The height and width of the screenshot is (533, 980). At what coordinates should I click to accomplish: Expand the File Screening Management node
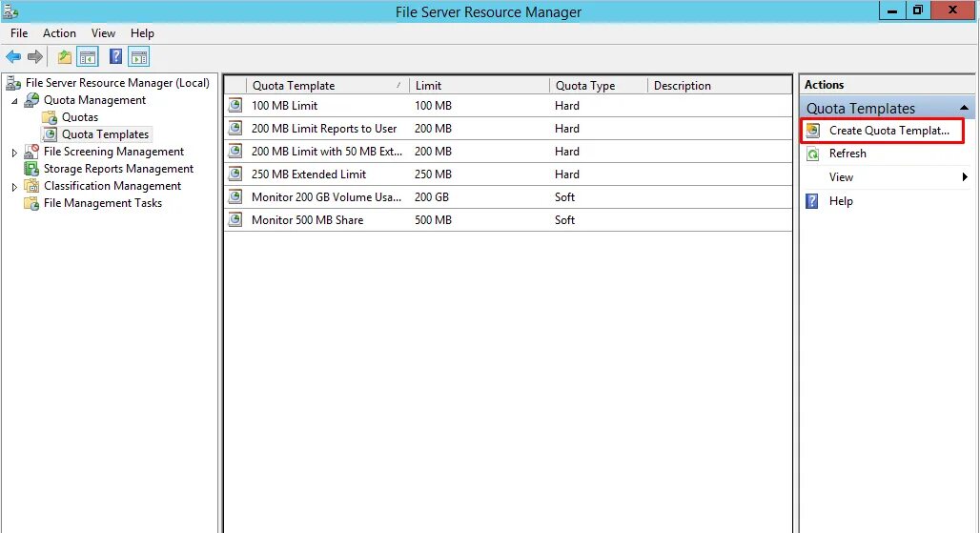(14, 152)
